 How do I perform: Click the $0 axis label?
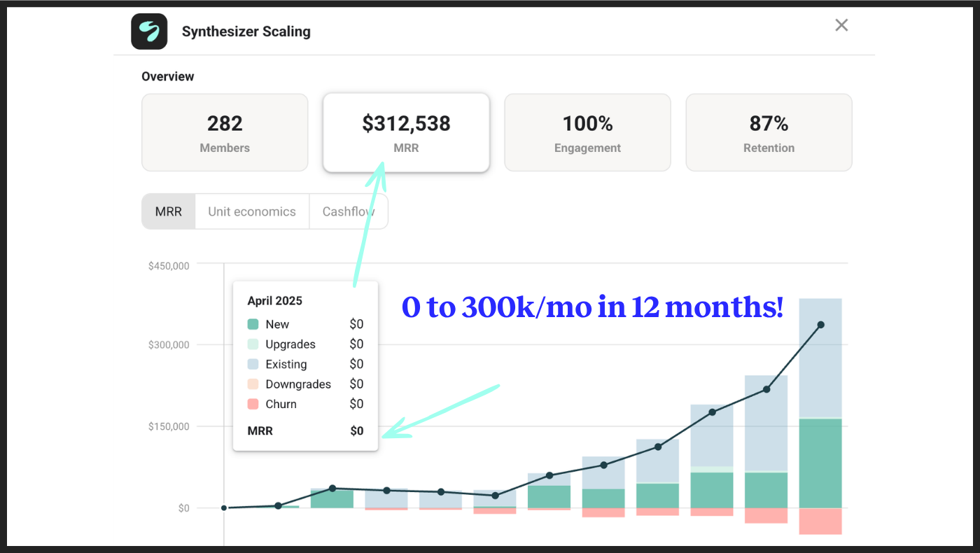pyautogui.click(x=183, y=508)
